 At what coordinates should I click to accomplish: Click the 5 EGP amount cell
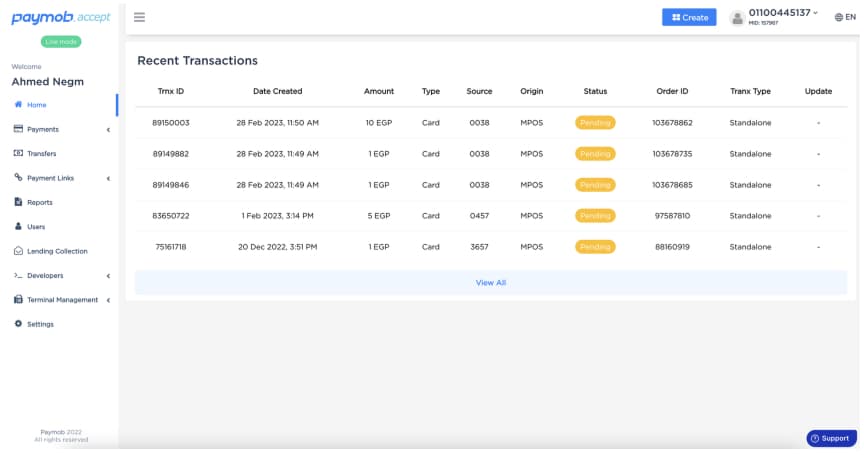click(x=379, y=215)
